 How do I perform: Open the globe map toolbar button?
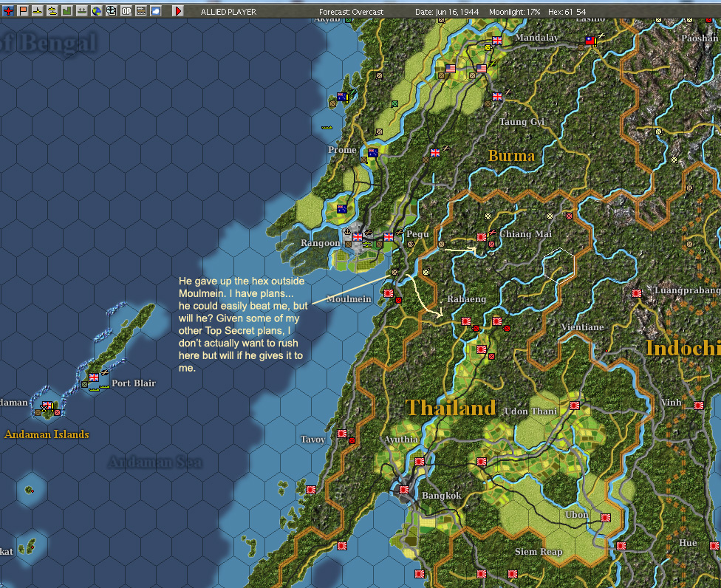(x=97, y=10)
